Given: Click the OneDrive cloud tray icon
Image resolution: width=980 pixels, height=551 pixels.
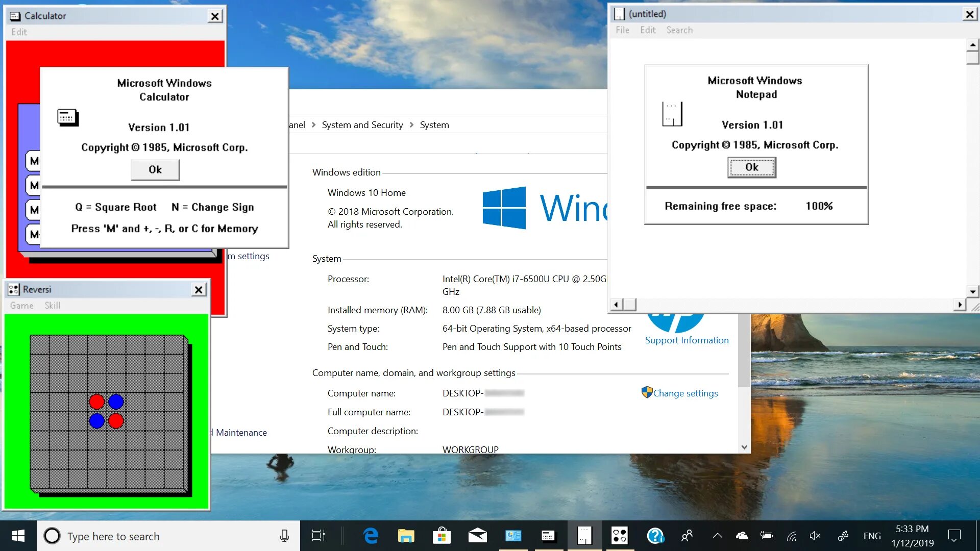Looking at the screenshot, I should point(742,536).
